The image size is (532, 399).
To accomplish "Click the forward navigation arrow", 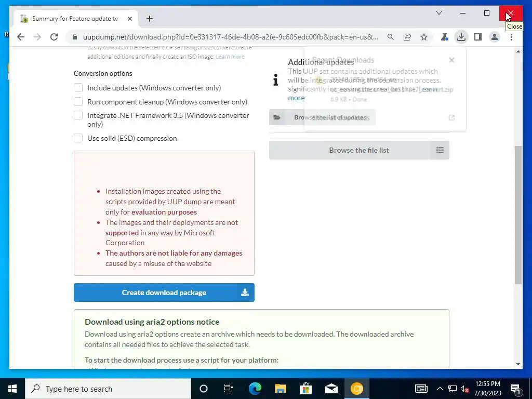I will (37, 37).
